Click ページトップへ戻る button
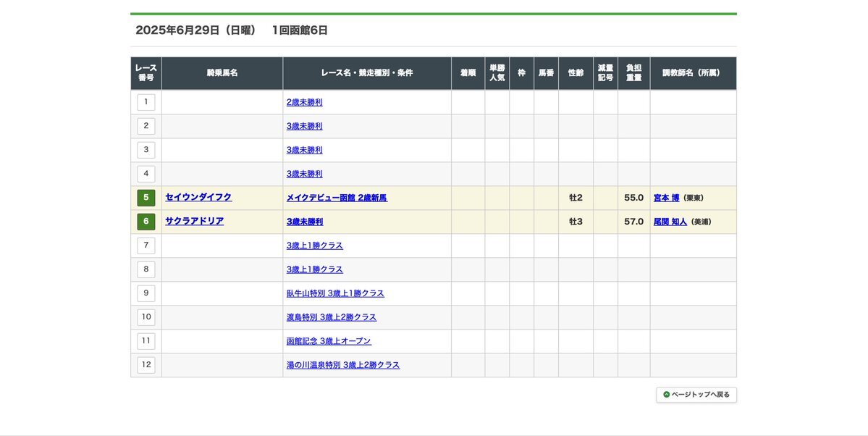This screenshot has height=436, width=868. [696, 395]
